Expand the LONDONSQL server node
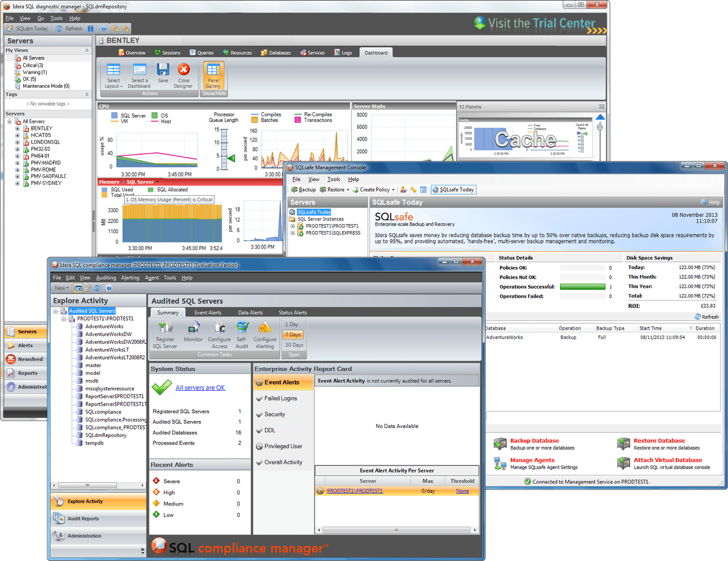Viewport: 728px width, 561px height. click(18, 142)
